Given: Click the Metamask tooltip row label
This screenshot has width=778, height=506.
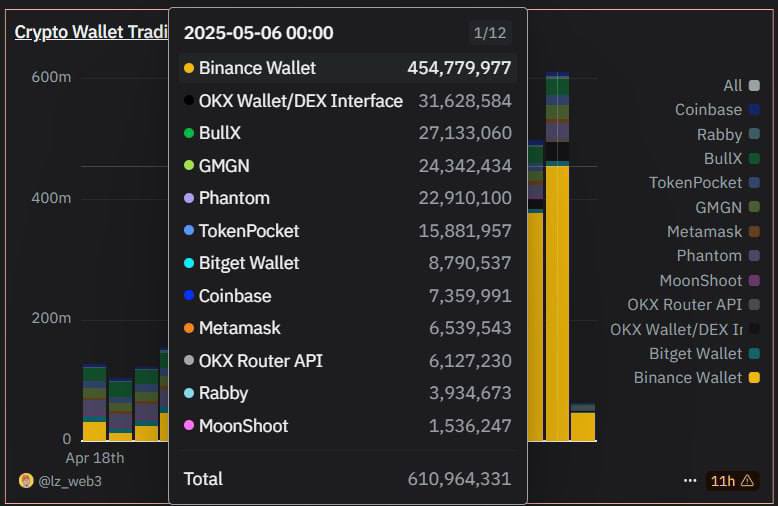Looking at the screenshot, I should tap(240, 328).
